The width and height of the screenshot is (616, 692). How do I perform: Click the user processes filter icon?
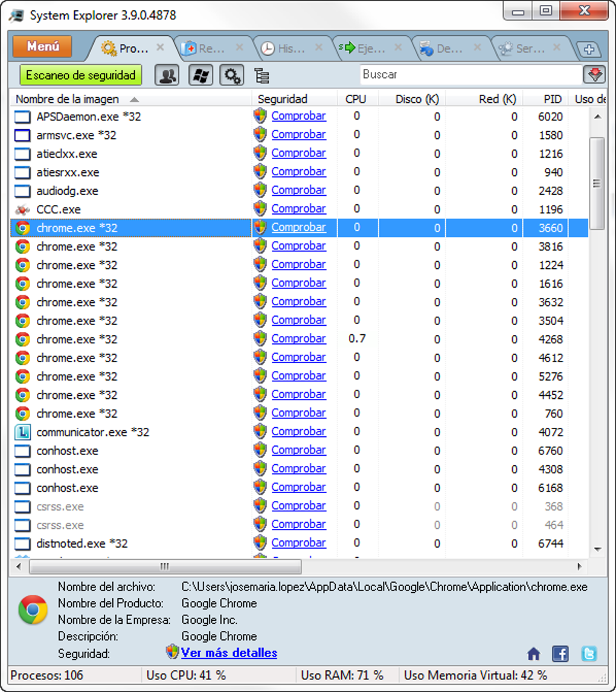coord(167,75)
